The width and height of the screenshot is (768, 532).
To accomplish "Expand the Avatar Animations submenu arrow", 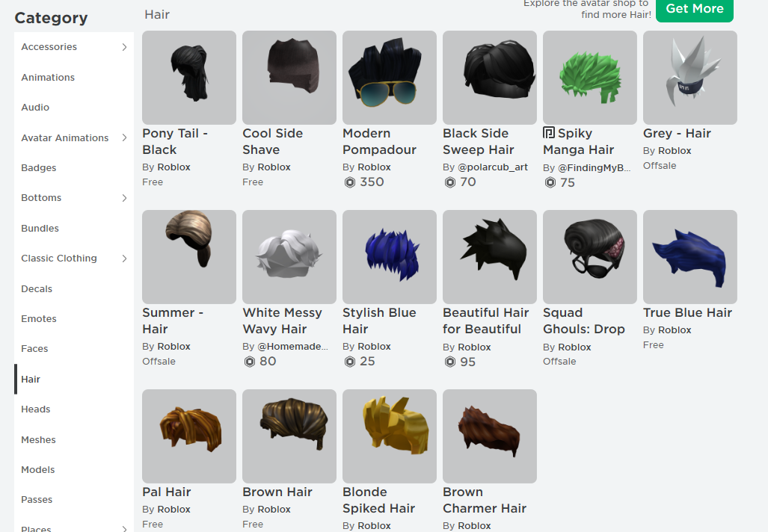I will [x=124, y=137].
